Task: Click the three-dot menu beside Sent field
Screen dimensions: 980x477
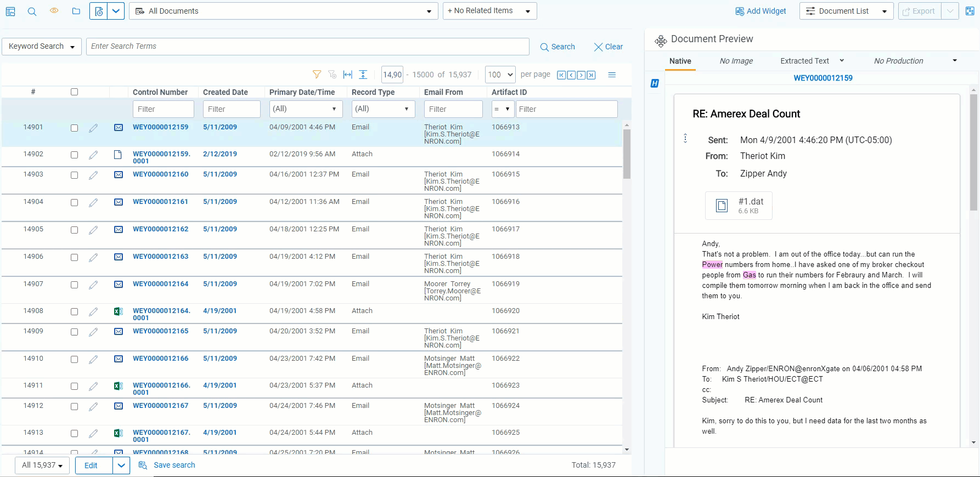Action: [685, 138]
